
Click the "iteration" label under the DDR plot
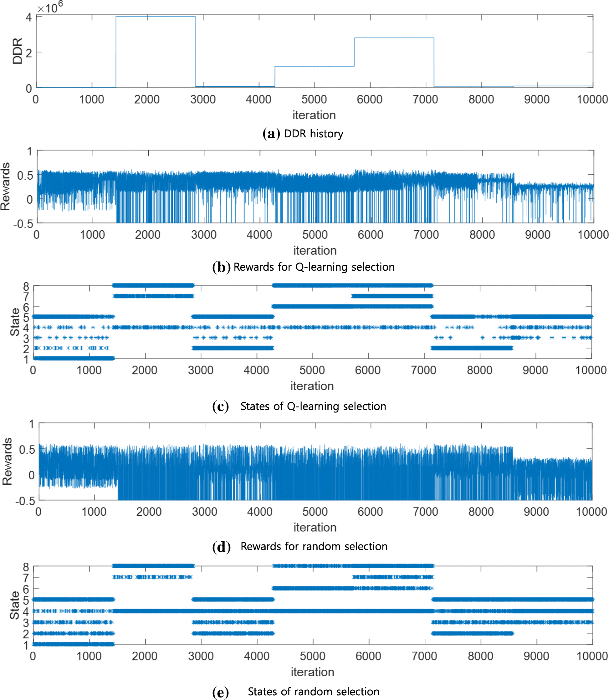point(314,115)
